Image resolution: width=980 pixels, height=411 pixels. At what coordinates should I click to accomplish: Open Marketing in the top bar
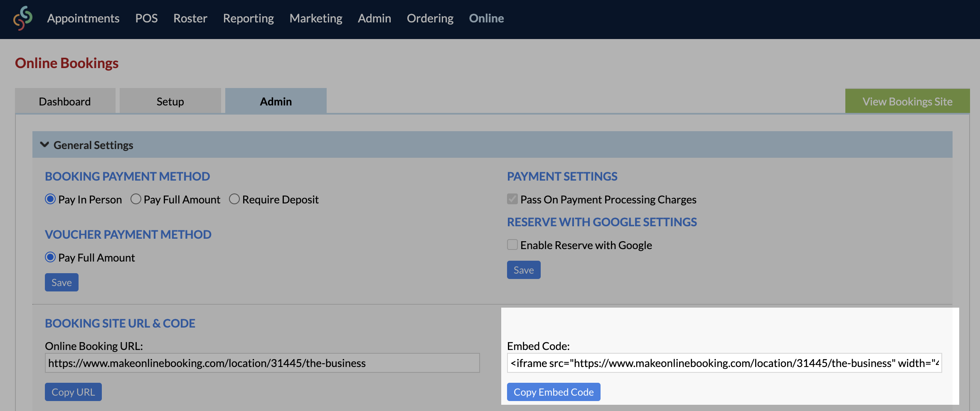(315, 18)
